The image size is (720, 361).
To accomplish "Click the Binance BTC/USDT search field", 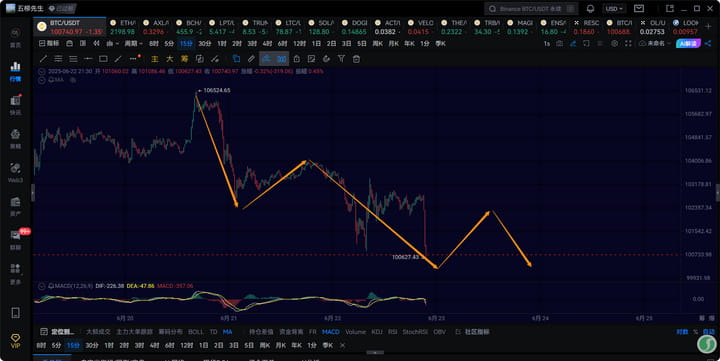I will 531,9.
